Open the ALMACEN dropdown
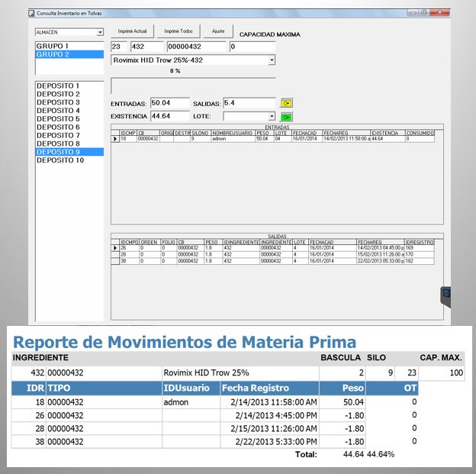Image resolution: width=476 pixels, height=474 pixels. pos(100,32)
